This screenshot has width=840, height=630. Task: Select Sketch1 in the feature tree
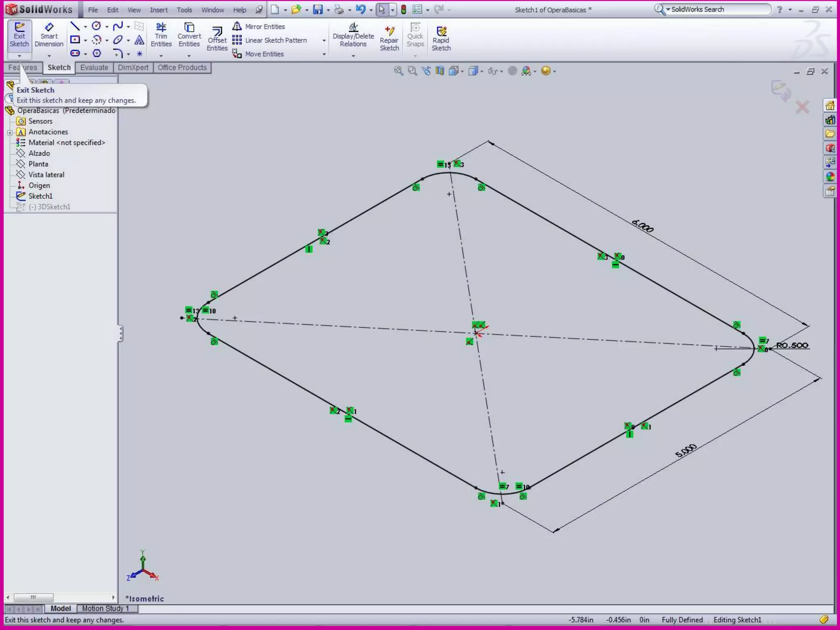coord(40,196)
